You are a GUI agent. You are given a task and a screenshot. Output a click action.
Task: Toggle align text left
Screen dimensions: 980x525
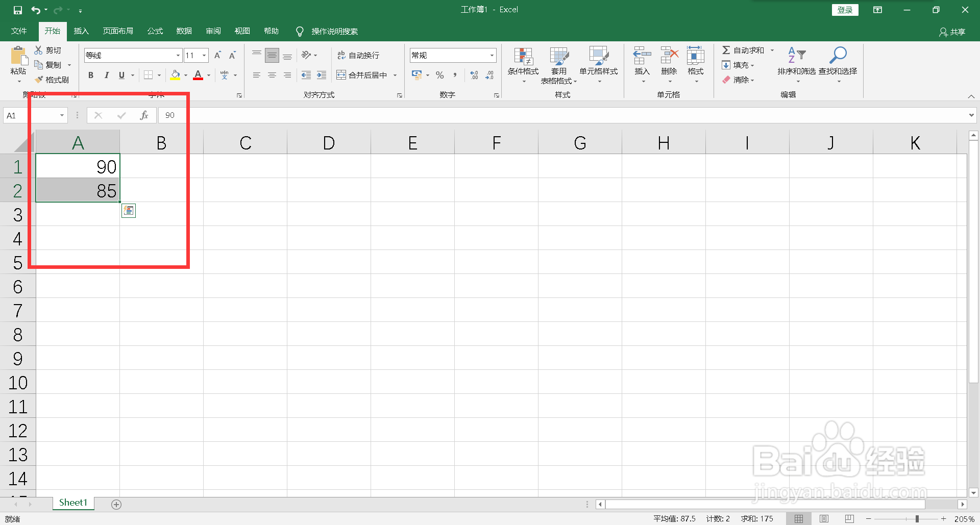click(257, 75)
